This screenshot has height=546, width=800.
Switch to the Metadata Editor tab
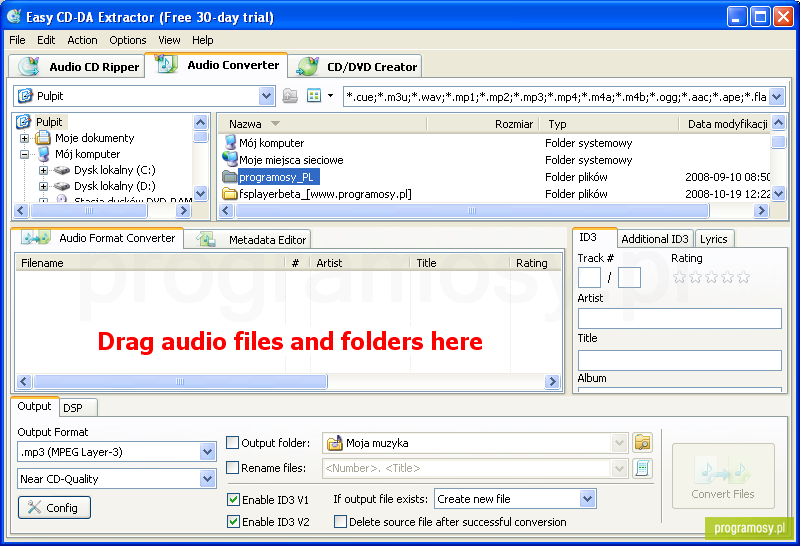[x=247, y=239]
